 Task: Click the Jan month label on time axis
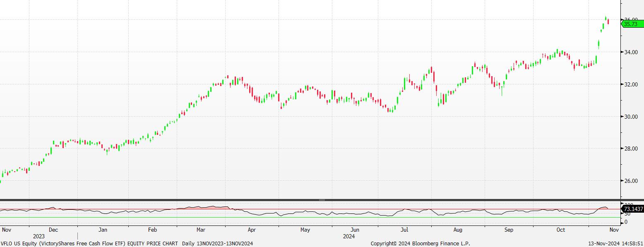click(103, 229)
